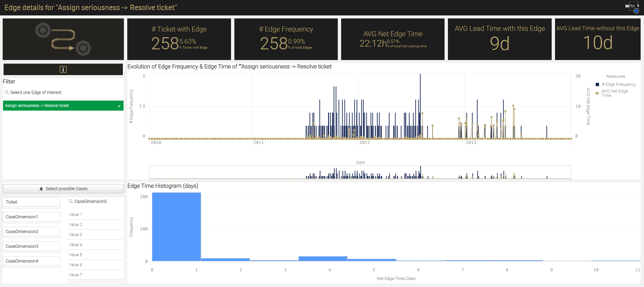This screenshot has height=287, width=644.
Task: Toggle checkmark on 'Assign seriousness -> Resolve ticket'
Action: coord(119,106)
